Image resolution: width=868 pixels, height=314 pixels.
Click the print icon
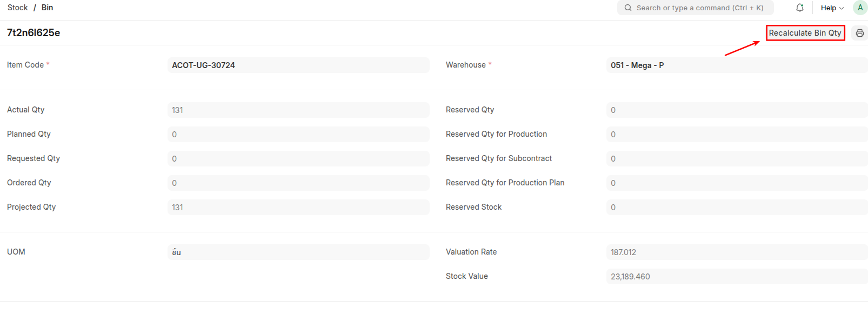pyautogui.click(x=860, y=33)
